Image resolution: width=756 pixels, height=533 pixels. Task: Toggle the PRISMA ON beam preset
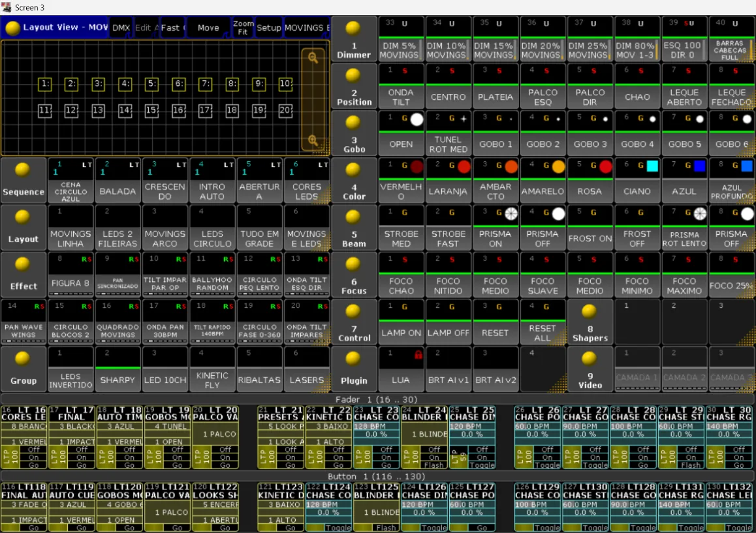coord(495,228)
